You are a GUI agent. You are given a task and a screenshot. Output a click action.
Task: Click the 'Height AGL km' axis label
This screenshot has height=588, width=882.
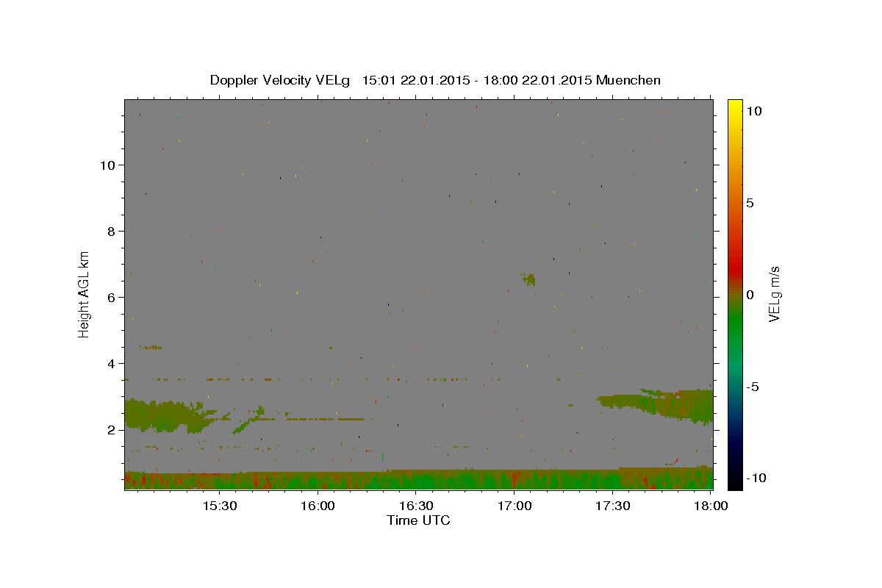pyautogui.click(x=85, y=293)
